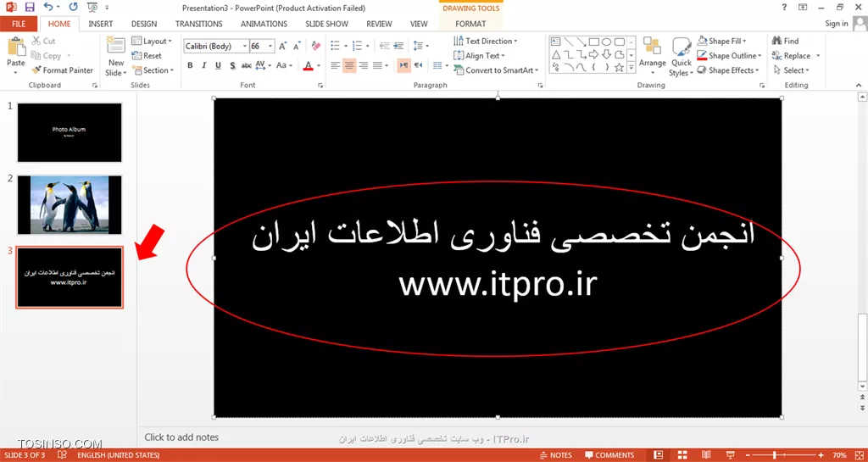Decrease list indent level
Image resolution: width=868 pixels, height=462 pixels.
click(384, 46)
